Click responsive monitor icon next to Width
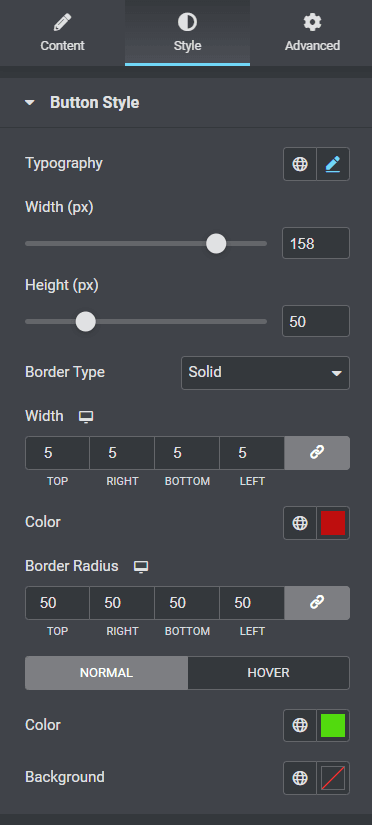This screenshot has height=825, width=372. 86,417
